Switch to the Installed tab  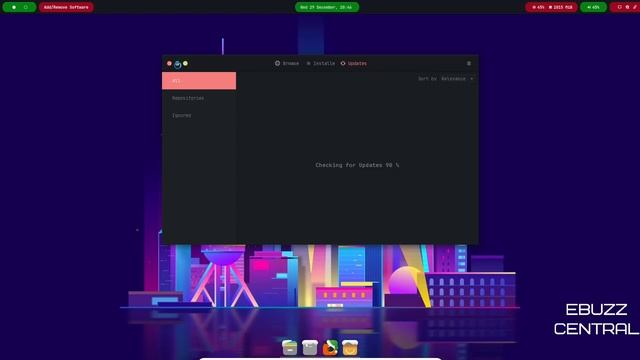[x=321, y=64]
